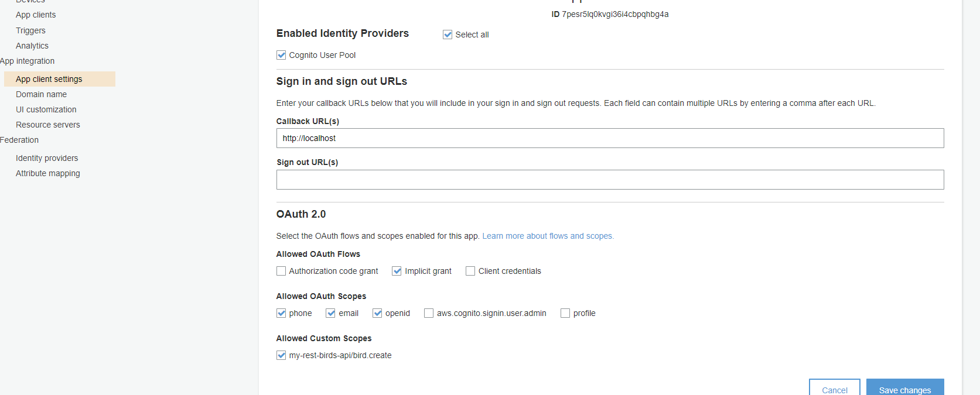Check the profile scope
The height and width of the screenshot is (395, 980).
coord(565,313)
